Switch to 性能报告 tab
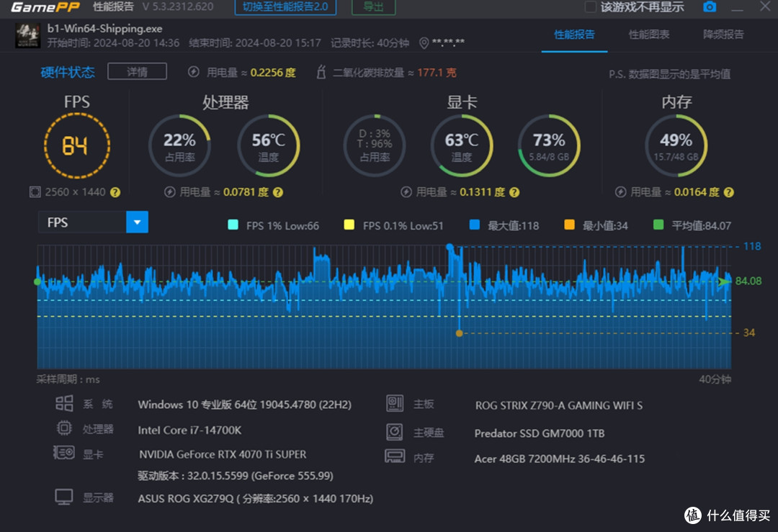 [x=574, y=35]
